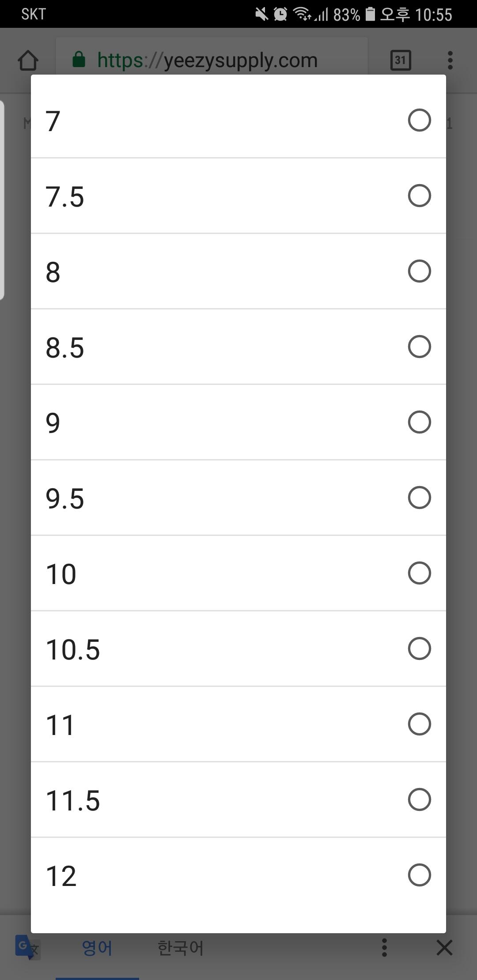Select the size 12 radio button
477x980 pixels.
[x=419, y=875]
